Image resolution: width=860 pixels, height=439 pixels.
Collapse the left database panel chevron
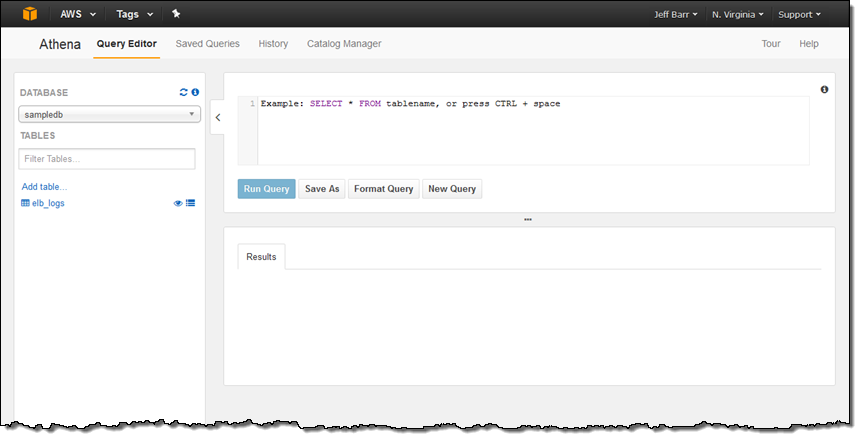218,117
